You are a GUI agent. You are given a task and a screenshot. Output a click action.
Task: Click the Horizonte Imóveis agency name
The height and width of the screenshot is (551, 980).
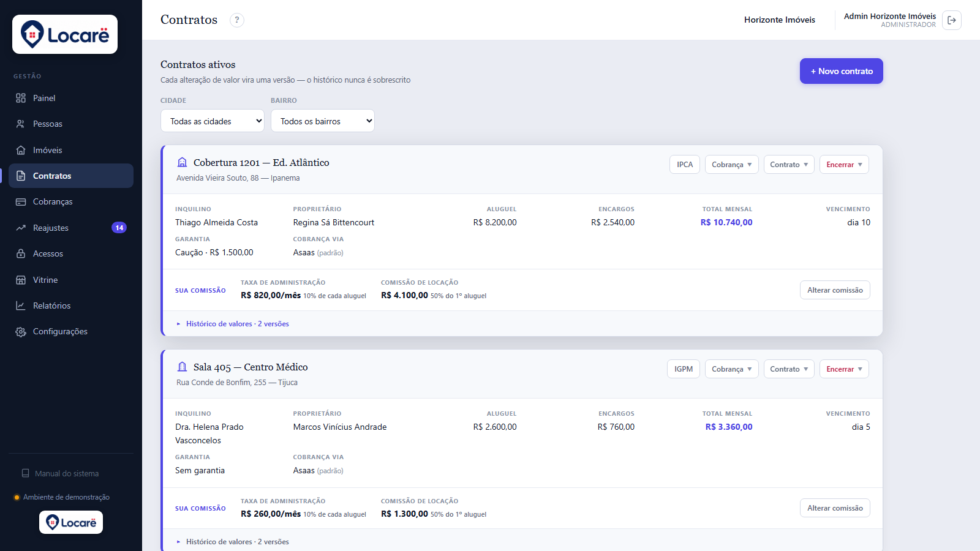click(780, 20)
